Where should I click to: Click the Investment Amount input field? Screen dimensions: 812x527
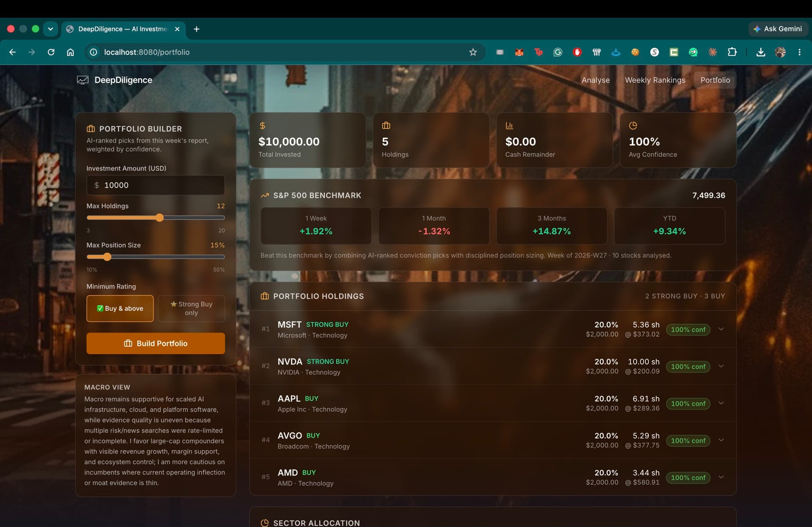tap(156, 185)
